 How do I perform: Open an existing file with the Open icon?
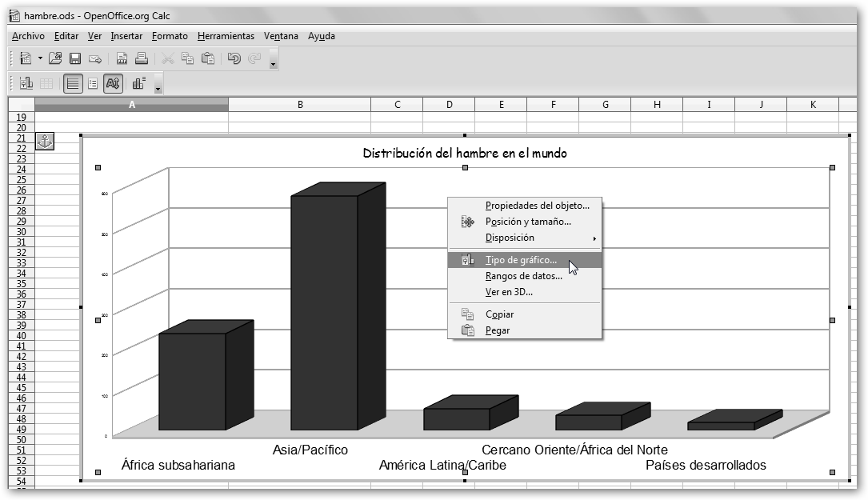pyautogui.click(x=55, y=58)
